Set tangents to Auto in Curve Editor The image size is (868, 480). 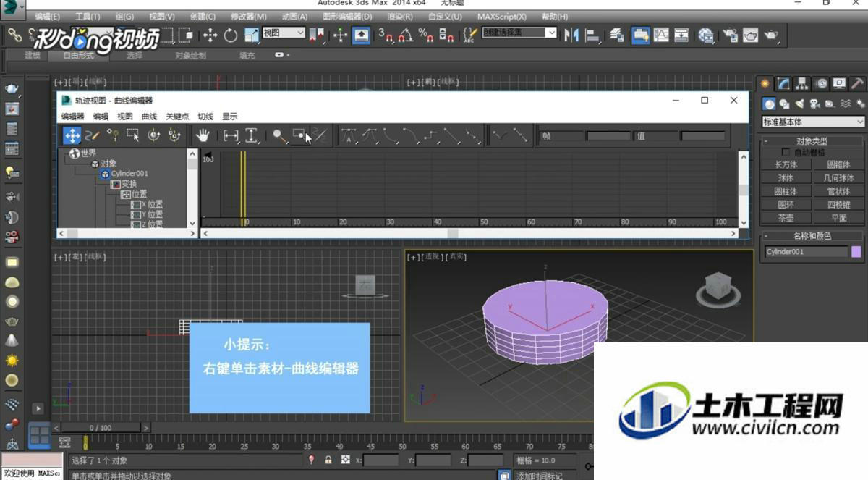[x=349, y=135]
